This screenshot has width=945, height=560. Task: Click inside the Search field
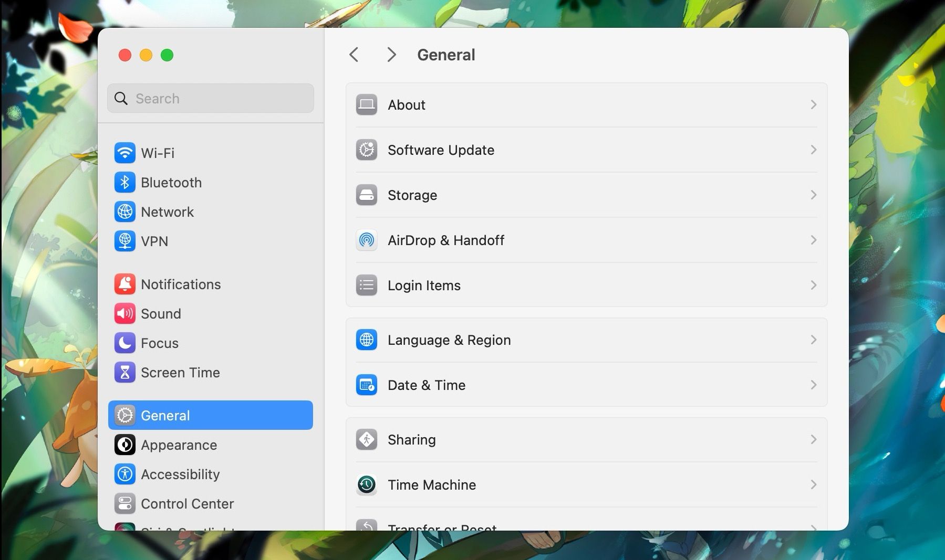210,98
